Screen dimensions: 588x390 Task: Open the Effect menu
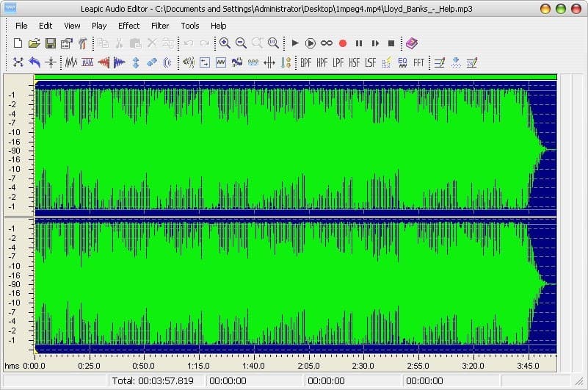(x=128, y=26)
